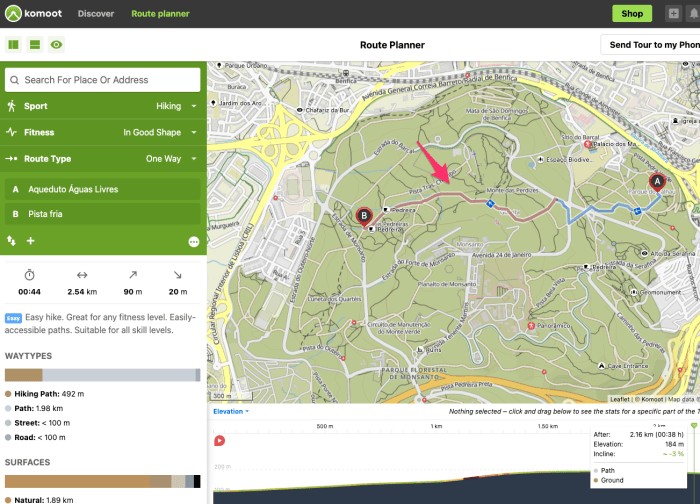Click the Natural segment of surfaces bar
This screenshot has width=700, height=504.
click(77, 481)
